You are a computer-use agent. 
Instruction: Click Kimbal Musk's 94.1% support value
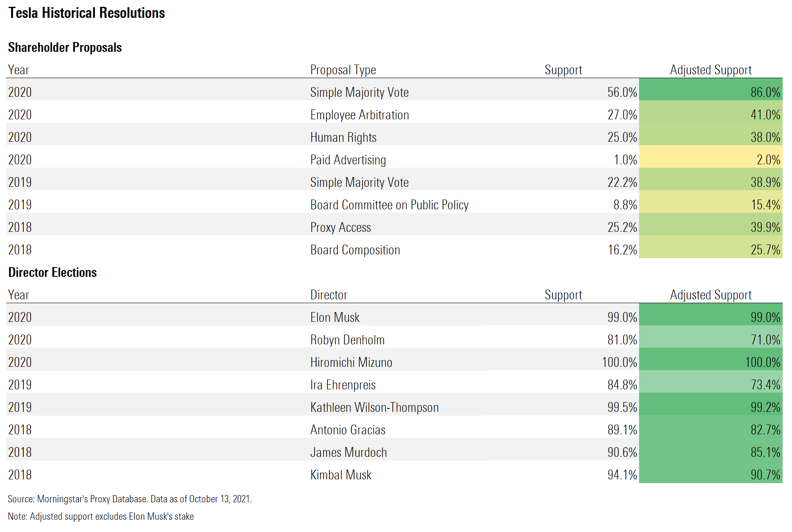(x=622, y=475)
